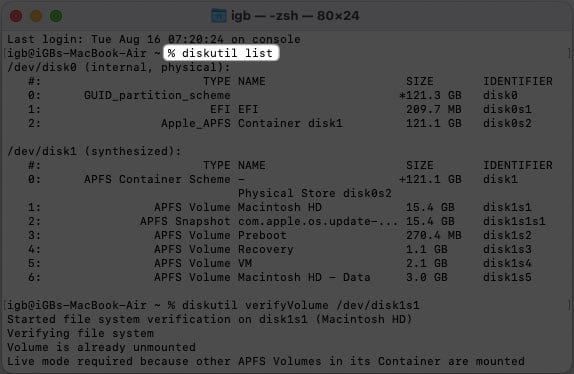Click the 'Apple_APFS' type entry
The width and height of the screenshot is (574, 374).
196,123
